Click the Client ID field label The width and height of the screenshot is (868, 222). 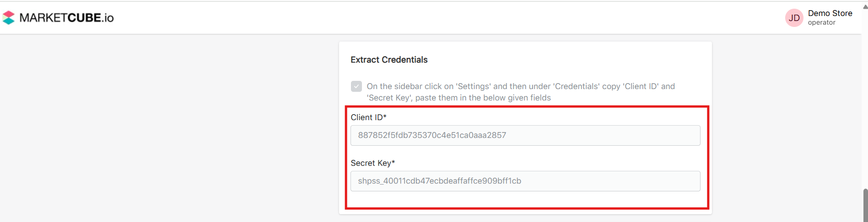[x=367, y=117]
